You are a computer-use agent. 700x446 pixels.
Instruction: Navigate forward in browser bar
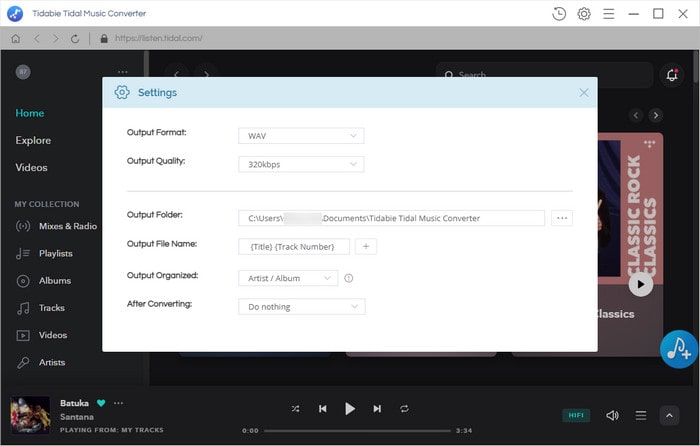pyautogui.click(x=55, y=38)
